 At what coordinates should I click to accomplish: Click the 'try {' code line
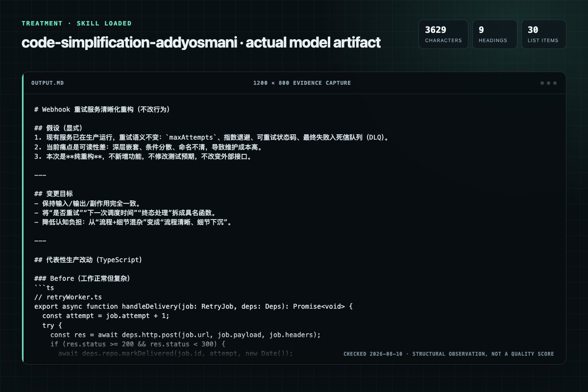coord(52,325)
